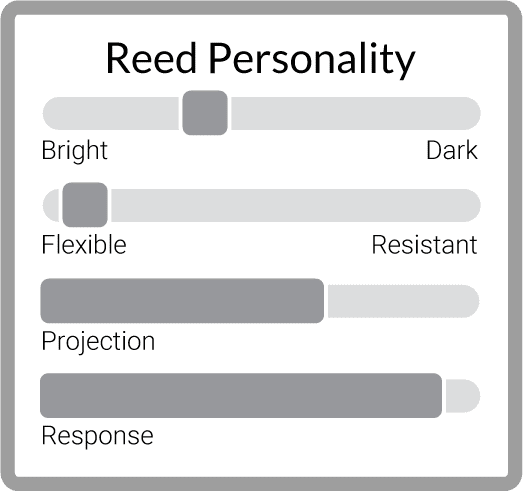523x492 pixels.
Task: Click the filled portion of Response bar
Action: [x=241, y=396]
